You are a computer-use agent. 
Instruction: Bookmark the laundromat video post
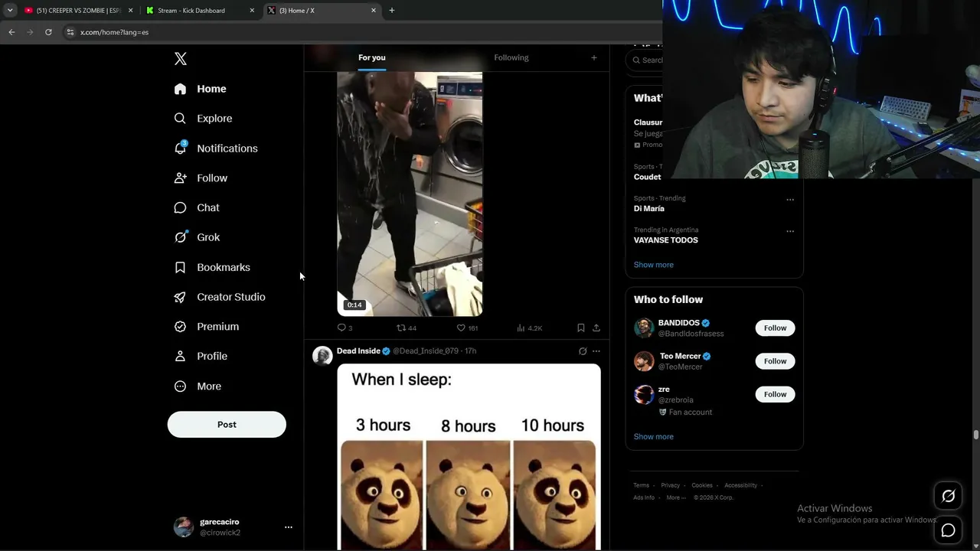pyautogui.click(x=581, y=328)
